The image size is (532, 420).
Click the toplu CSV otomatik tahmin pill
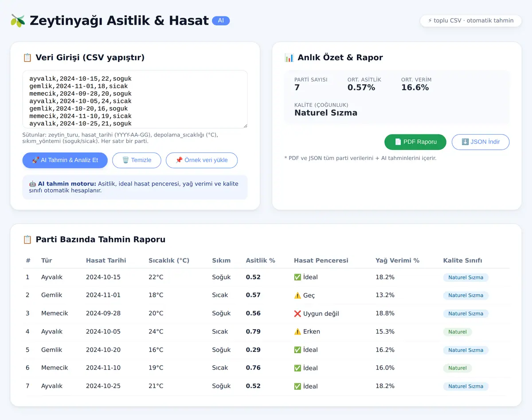[x=471, y=20]
